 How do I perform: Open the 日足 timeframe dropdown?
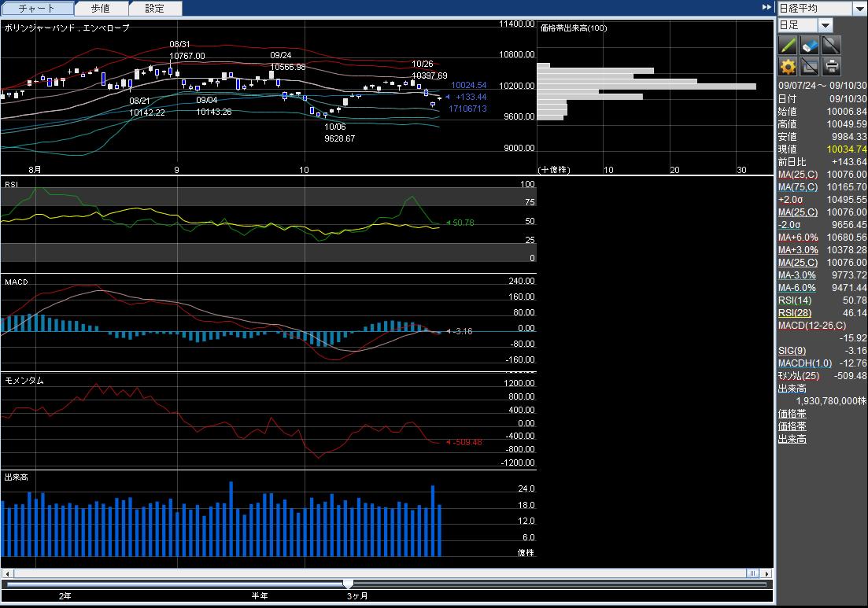(x=826, y=25)
